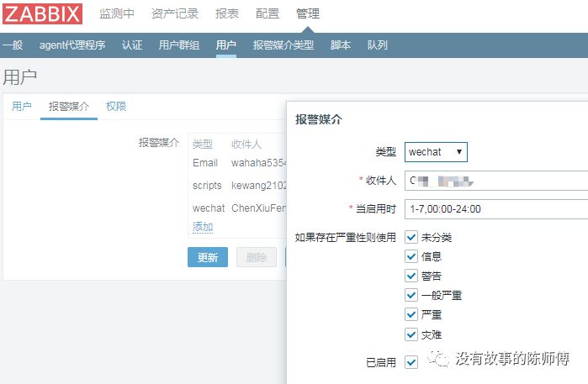Open the 类型 wechat dropdown
The width and height of the screenshot is (588, 384).
pos(436,152)
